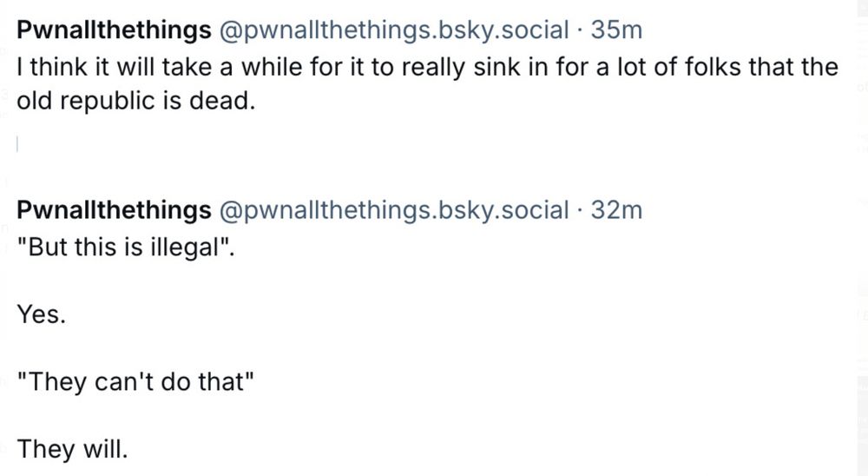Open Pwnallthethings profile from the 35m post name

point(114,30)
